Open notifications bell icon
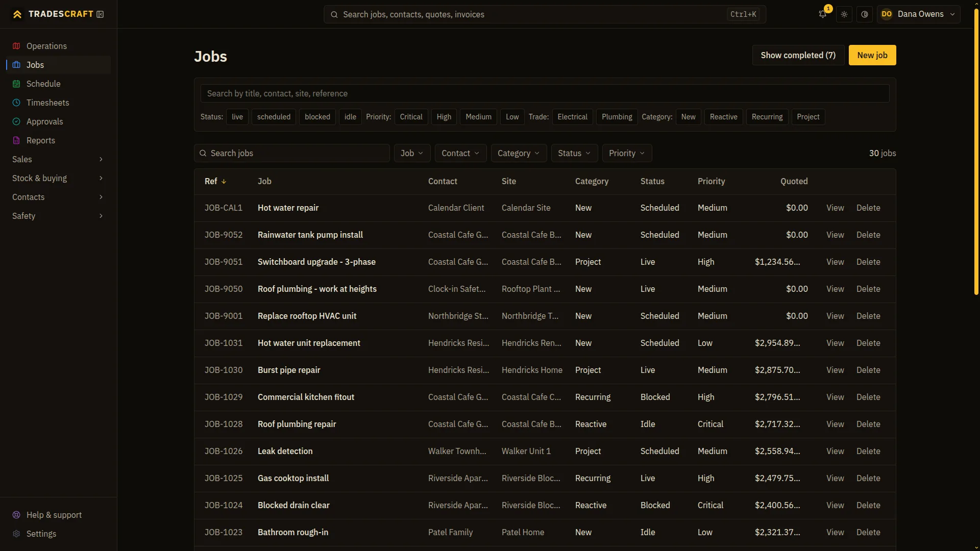 click(x=823, y=14)
